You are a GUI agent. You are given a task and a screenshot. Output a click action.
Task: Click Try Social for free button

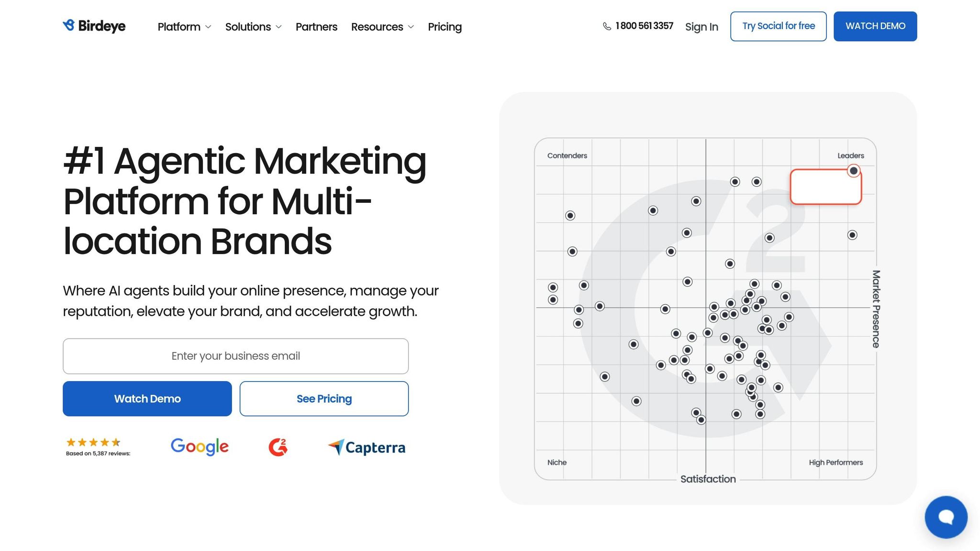[778, 26]
